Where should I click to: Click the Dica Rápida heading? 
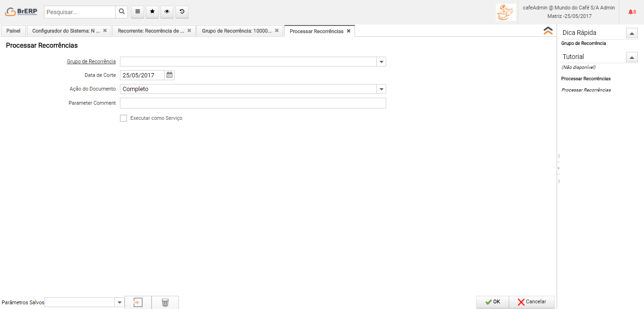click(x=579, y=33)
